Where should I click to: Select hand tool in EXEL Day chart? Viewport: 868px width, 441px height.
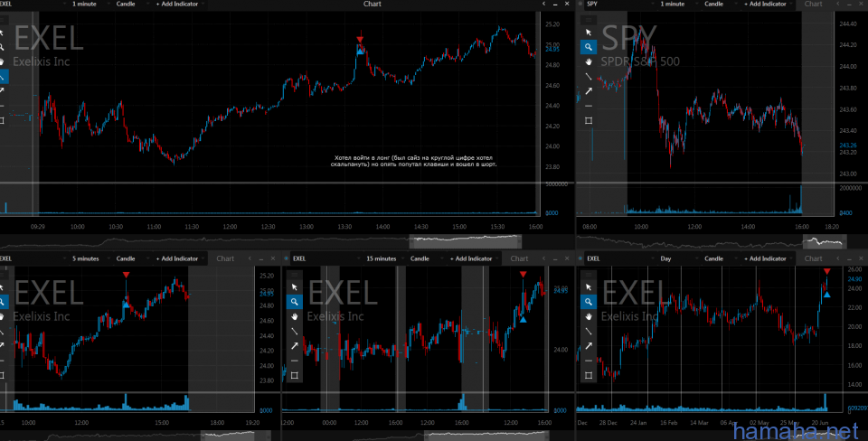[589, 316]
